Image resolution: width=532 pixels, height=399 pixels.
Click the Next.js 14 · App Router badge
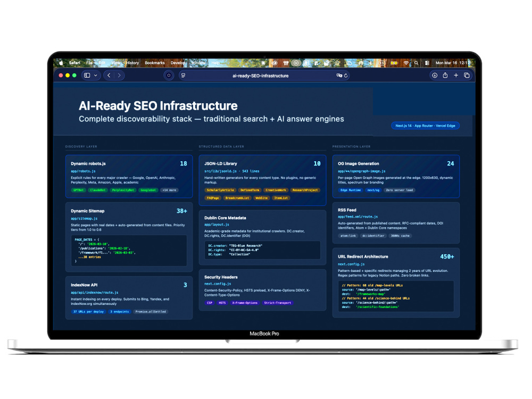pos(425,126)
